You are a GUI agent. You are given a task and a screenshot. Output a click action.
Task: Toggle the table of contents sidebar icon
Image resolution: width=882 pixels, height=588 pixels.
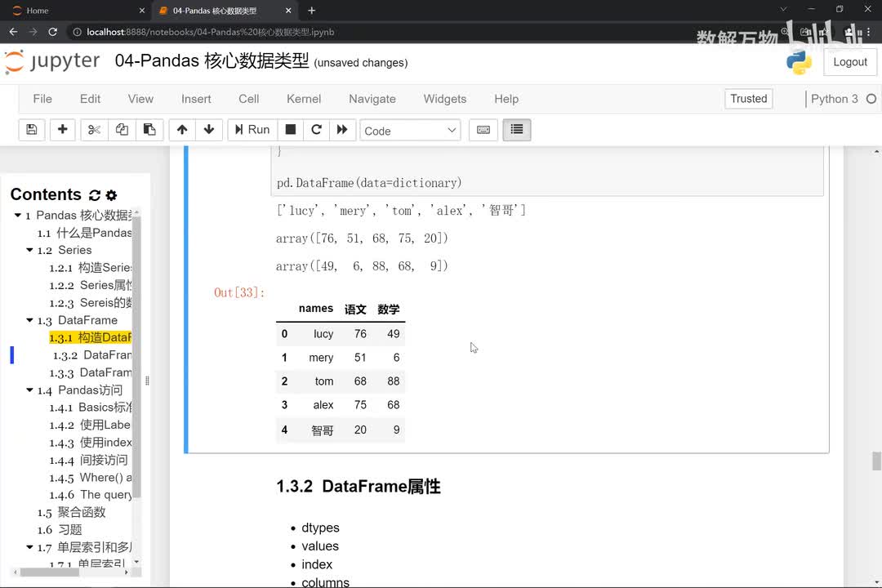[x=516, y=130]
